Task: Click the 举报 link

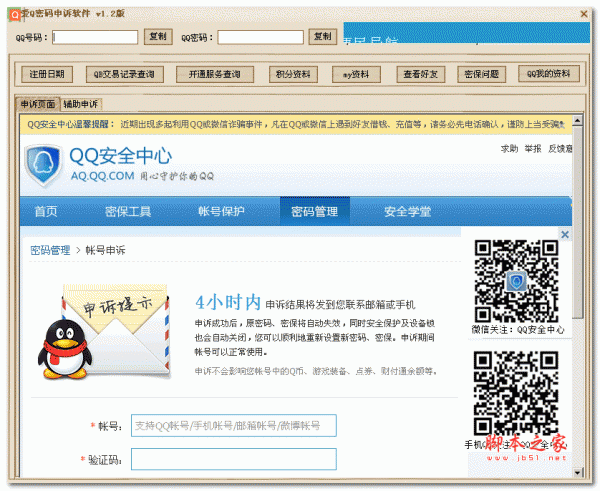Action: tap(533, 148)
